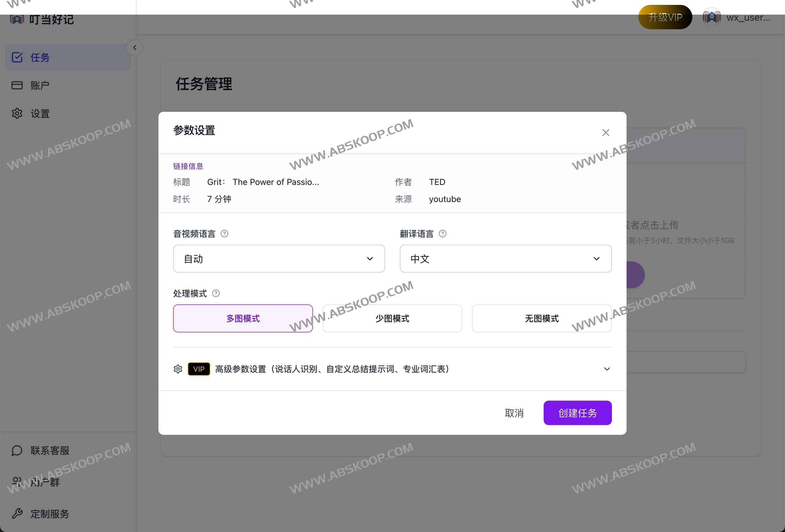Screen dimensions: 785x532
Task: Click help icon beside 处理模式
Action: point(216,293)
